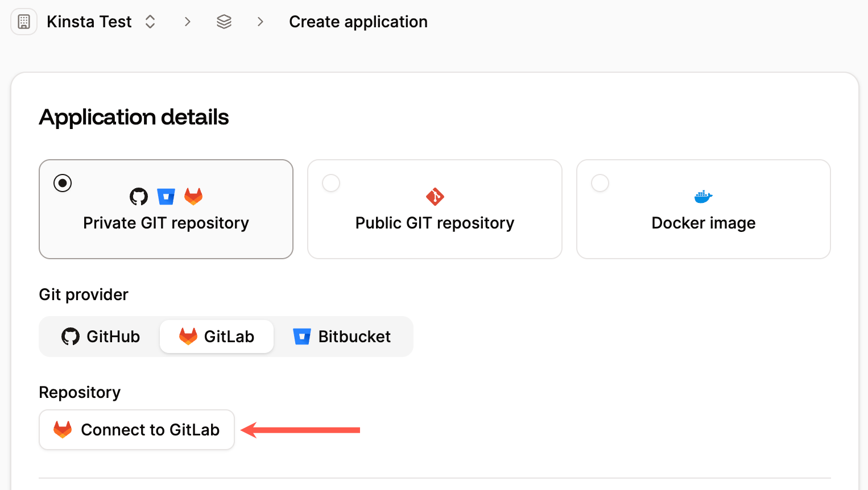Viewport: 868px width, 490px height.
Task: Switch Git provider to GitHub
Action: (x=100, y=336)
